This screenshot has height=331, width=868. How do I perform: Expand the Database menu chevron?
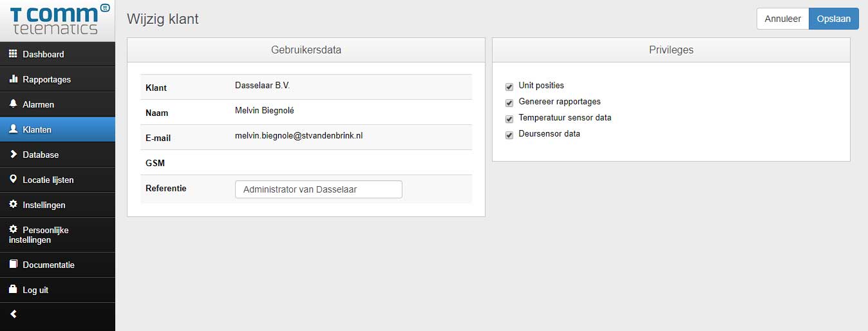[13, 154]
